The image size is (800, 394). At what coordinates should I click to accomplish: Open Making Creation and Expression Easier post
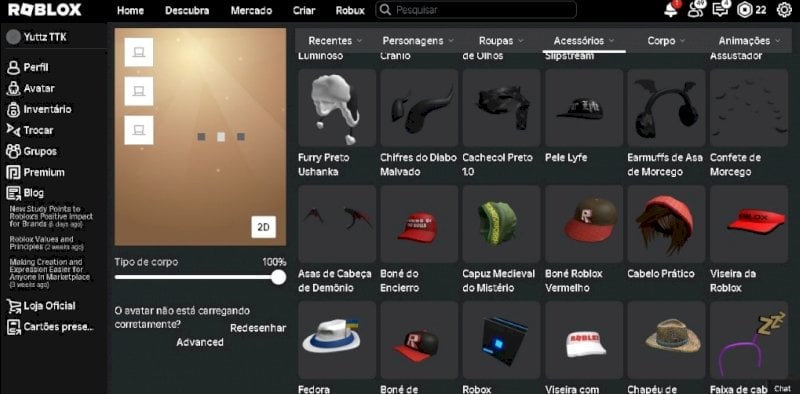[49, 273]
